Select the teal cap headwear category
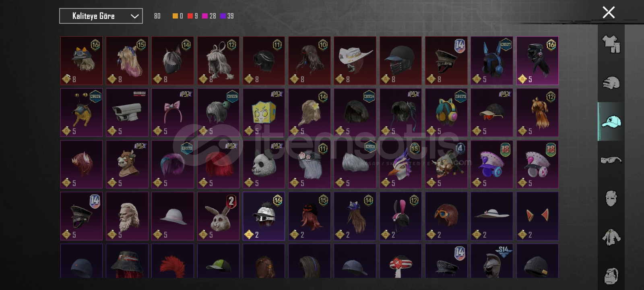The image size is (644, 290). [611, 121]
